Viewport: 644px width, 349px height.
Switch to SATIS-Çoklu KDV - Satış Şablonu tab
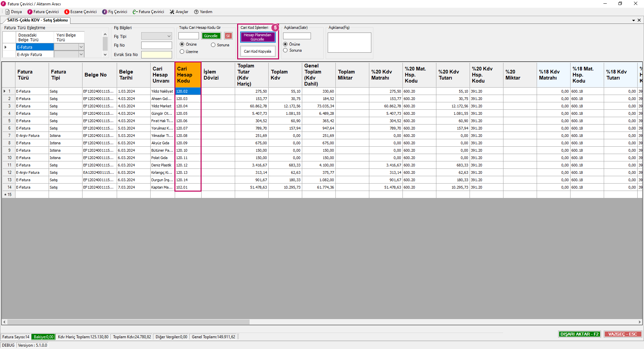37,20
